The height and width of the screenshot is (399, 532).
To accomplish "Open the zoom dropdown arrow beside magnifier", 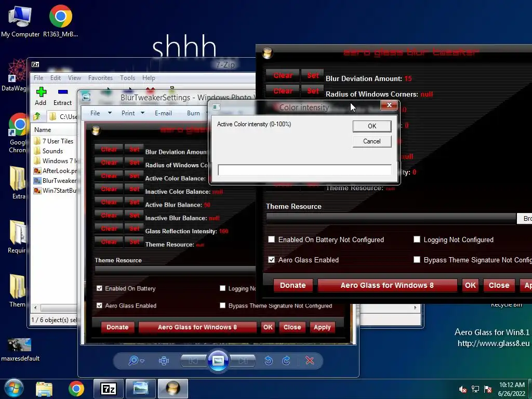I will point(142,361).
